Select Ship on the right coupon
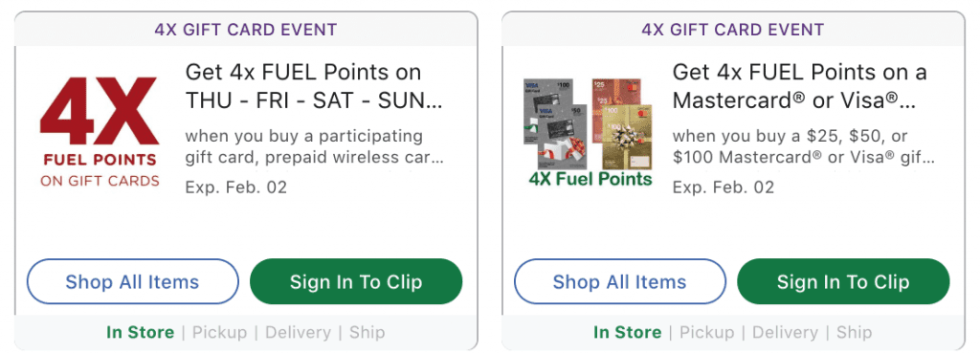 pos(855,332)
